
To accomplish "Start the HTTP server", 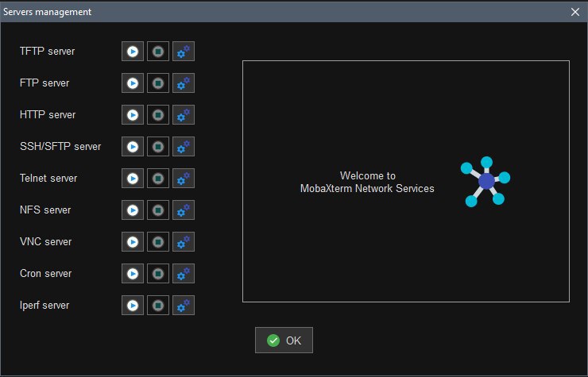I will 133,114.
